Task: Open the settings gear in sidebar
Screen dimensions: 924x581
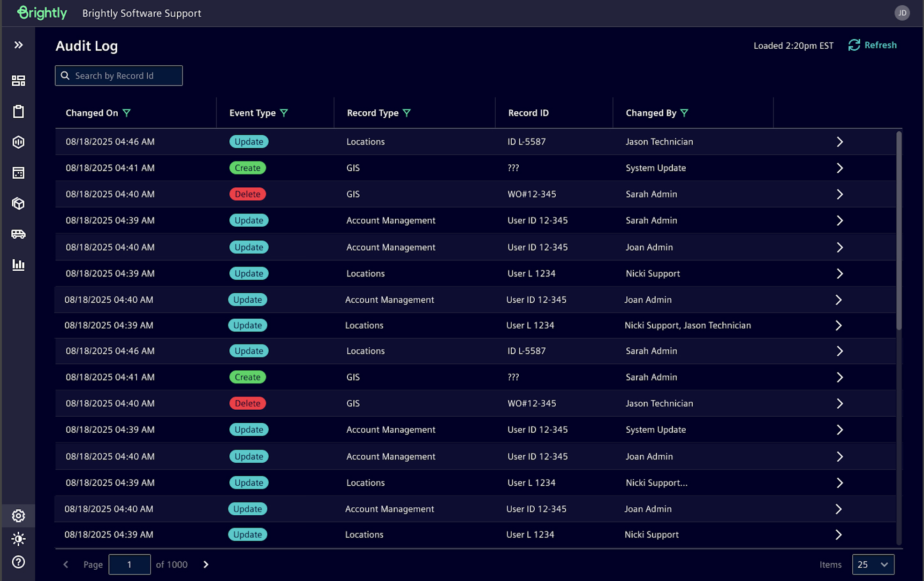Action: pos(18,516)
